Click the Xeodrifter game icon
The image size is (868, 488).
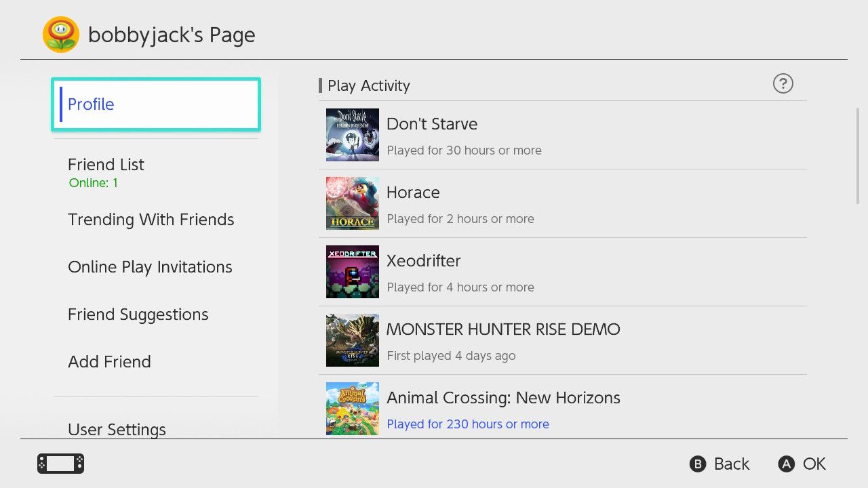click(x=352, y=272)
